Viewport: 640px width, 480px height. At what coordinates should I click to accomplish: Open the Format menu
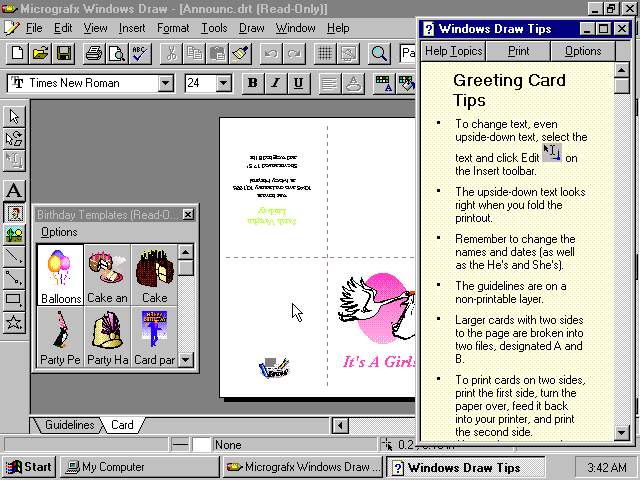pos(173,28)
